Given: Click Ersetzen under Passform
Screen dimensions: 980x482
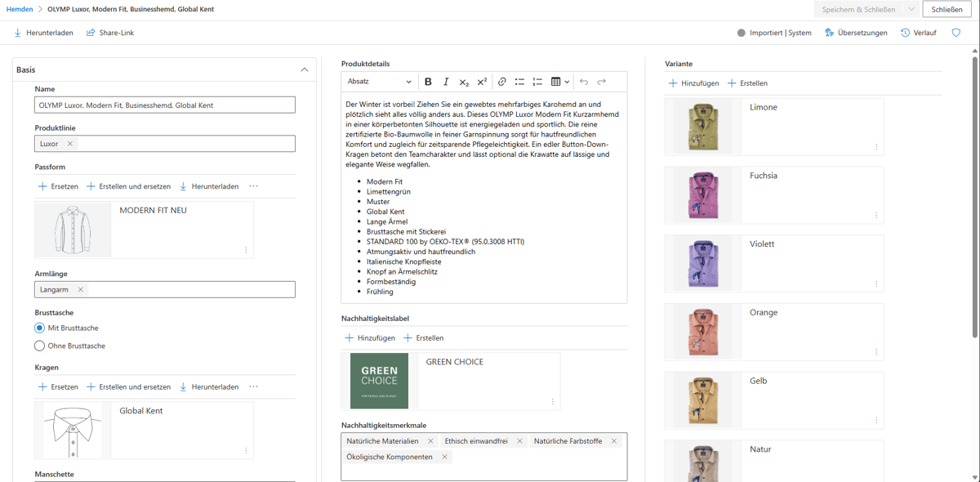Looking at the screenshot, I should pyautogui.click(x=58, y=186).
